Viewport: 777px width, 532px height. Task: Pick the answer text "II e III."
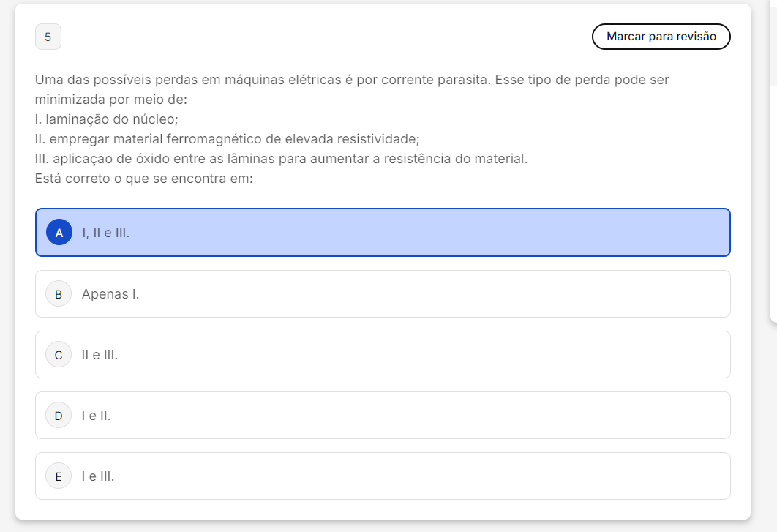point(100,355)
